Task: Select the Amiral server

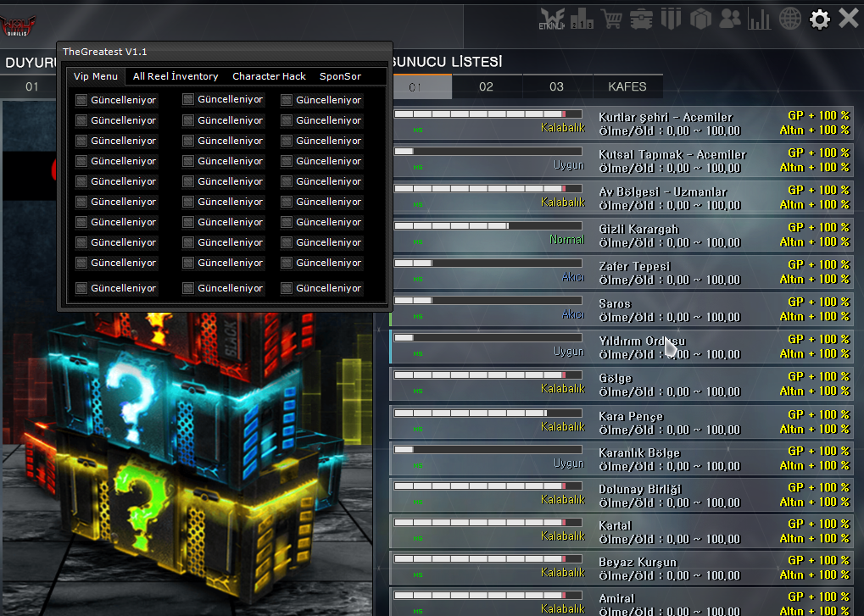Action: click(622, 602)
